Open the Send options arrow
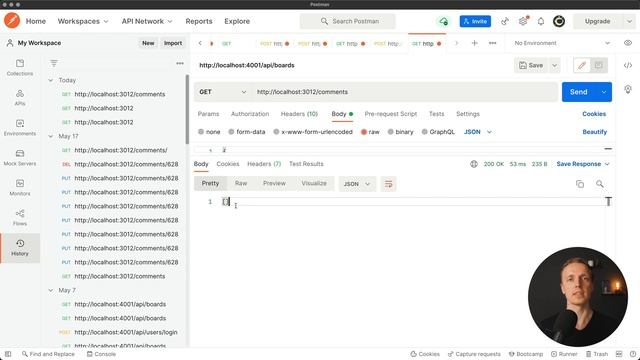640x360 pixels. [604, 92]
